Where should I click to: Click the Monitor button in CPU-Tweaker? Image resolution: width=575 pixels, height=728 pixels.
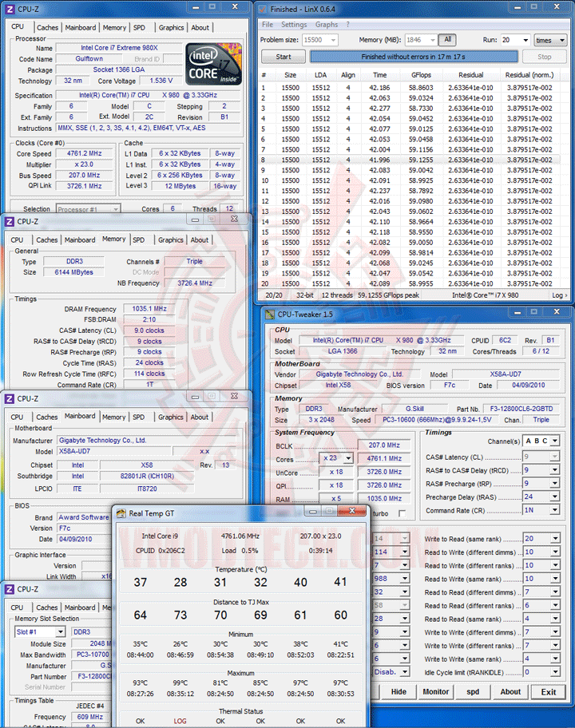[436, 692]
